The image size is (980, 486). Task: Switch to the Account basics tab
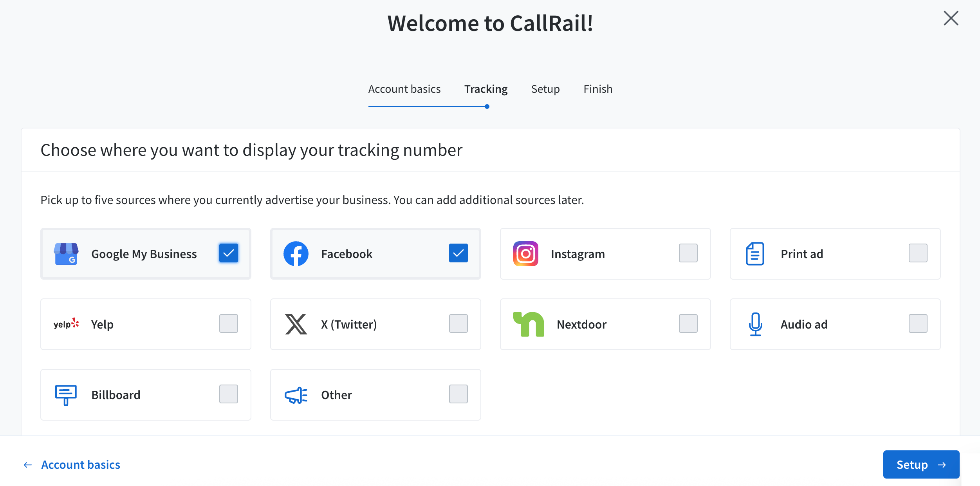(x=404, y=89)
